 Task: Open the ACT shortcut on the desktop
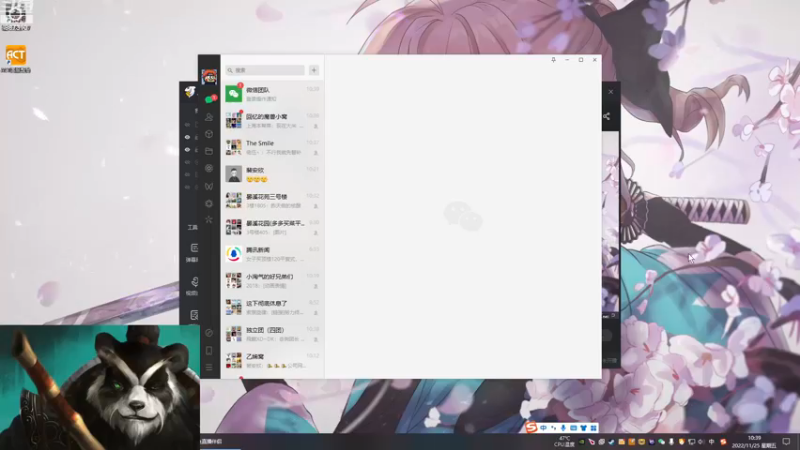[16, 59]
